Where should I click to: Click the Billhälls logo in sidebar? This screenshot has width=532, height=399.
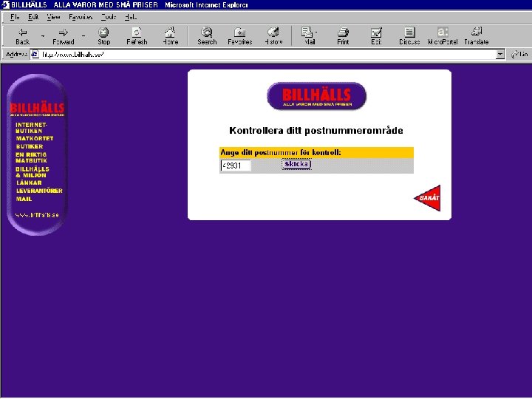37,109
